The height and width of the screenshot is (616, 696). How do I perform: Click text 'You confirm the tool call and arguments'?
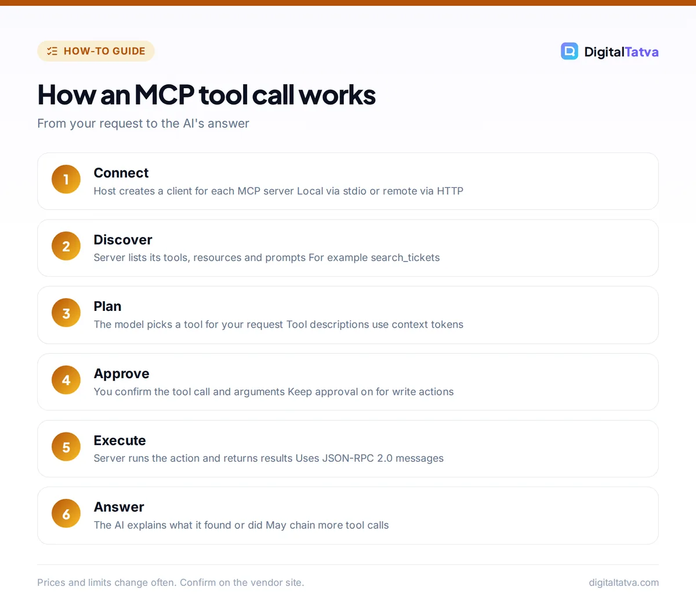189,392
